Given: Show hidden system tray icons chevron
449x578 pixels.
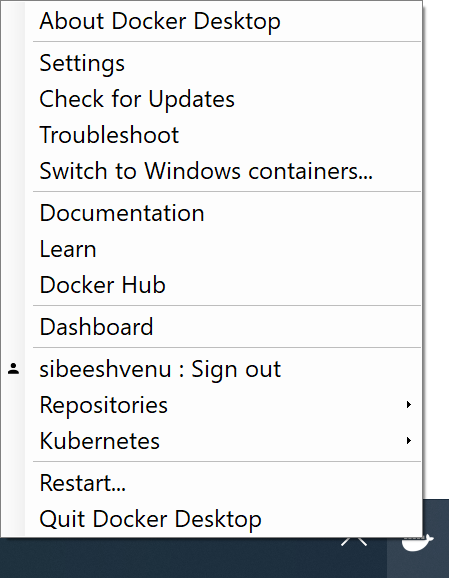Looking at the screenshot, I should (x=354, y=541).
